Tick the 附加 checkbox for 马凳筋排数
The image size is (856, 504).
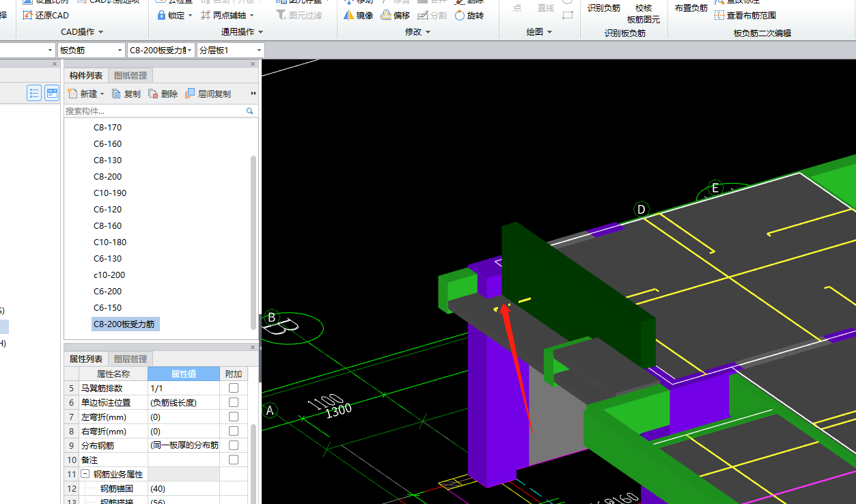click(x=234, y=388)
